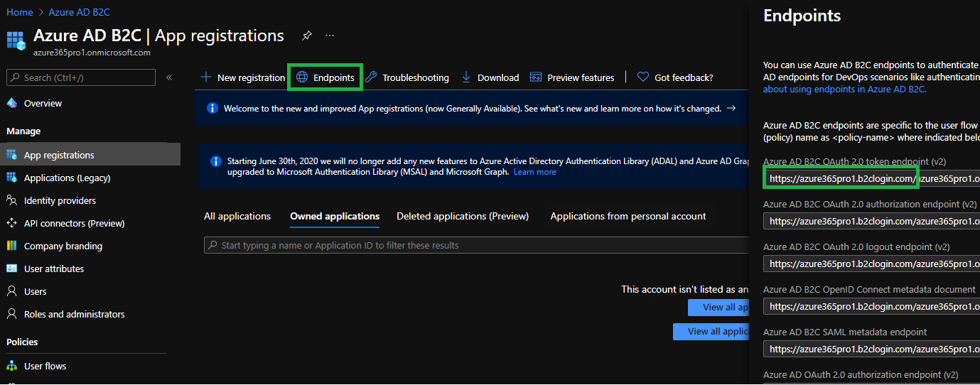Click the info icon in the ADAL notice
980x385 pixels.
pos(216,161)
